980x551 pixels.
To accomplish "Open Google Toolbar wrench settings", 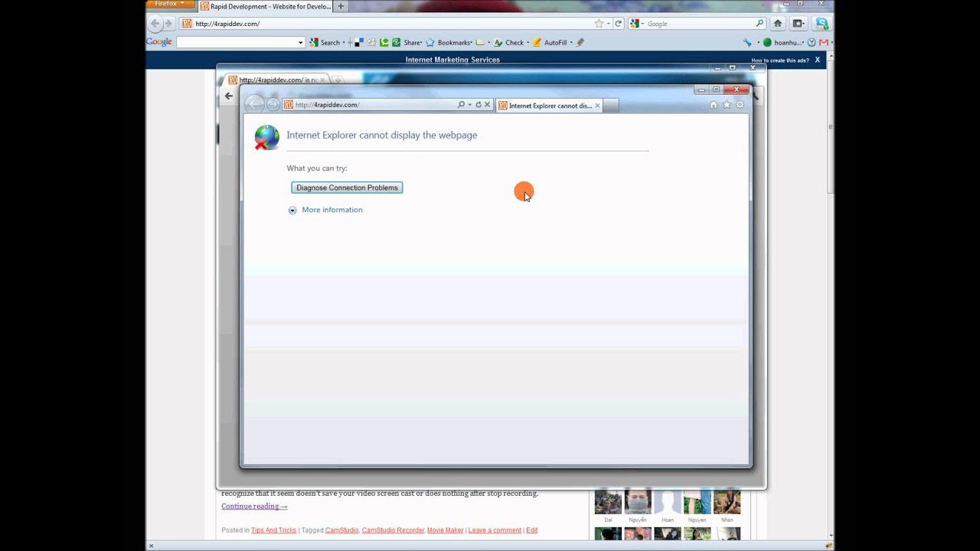I will click(748, 43).
